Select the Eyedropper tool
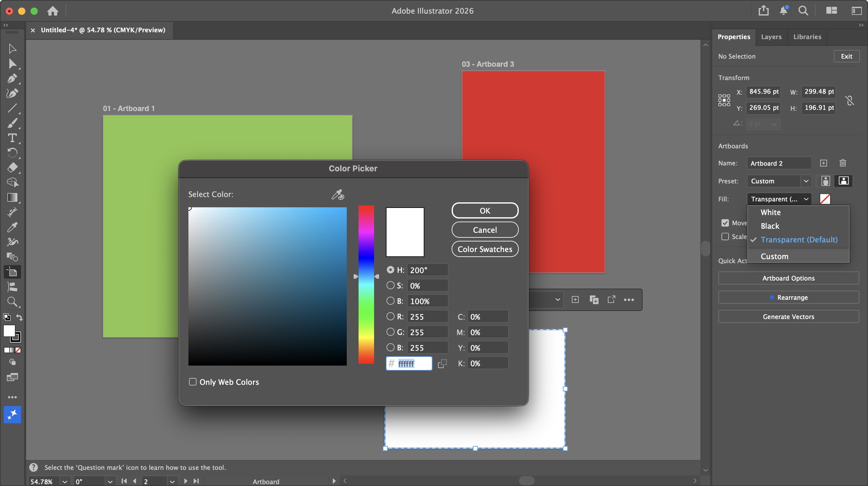This screenshot has width=868, height=486. pos(12,227)
